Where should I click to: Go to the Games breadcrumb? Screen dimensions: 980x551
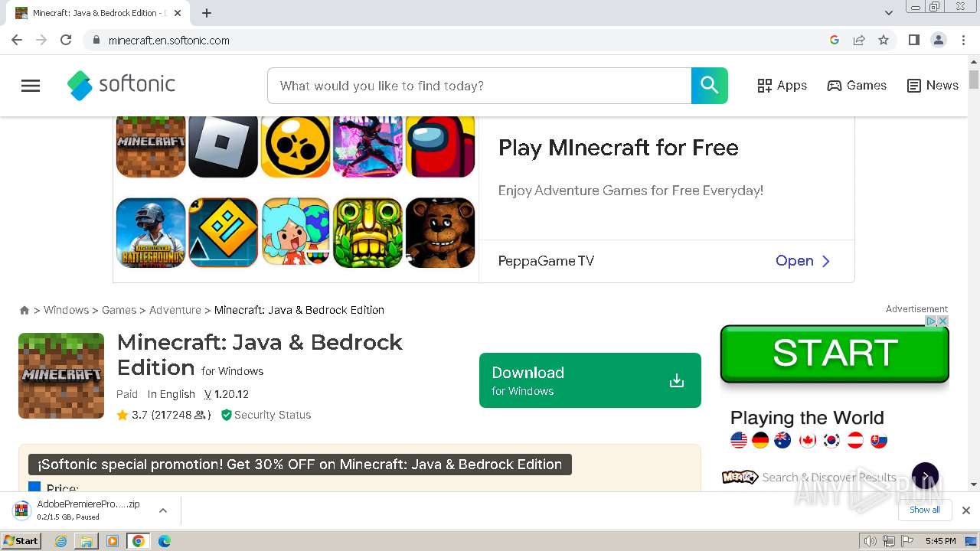(x=119, y=310)
